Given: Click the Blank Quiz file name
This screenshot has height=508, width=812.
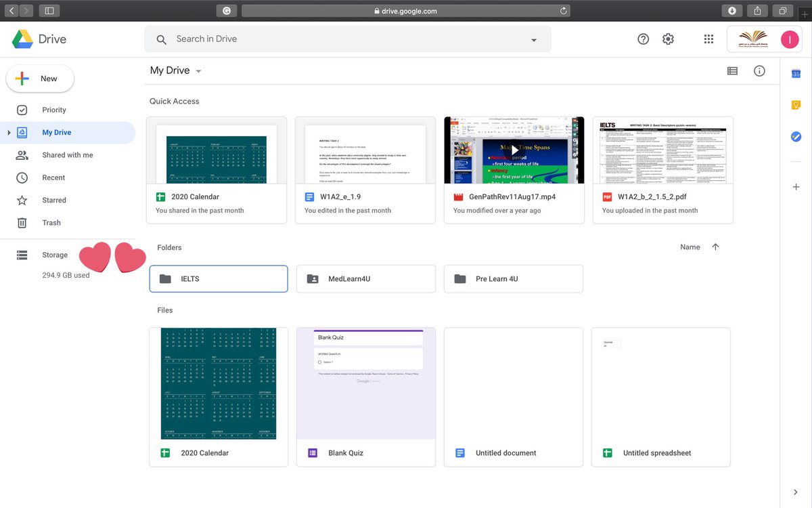Looking at the screenshot, I should click(346, 453).
